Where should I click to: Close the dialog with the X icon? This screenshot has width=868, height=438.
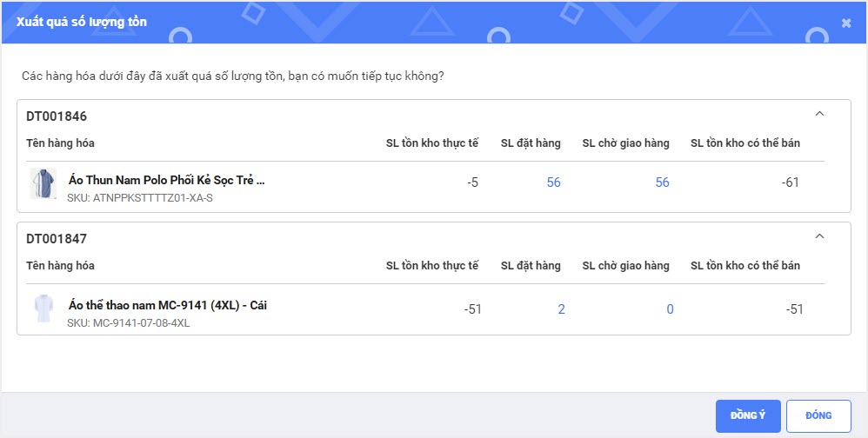(x=846, y=23)
